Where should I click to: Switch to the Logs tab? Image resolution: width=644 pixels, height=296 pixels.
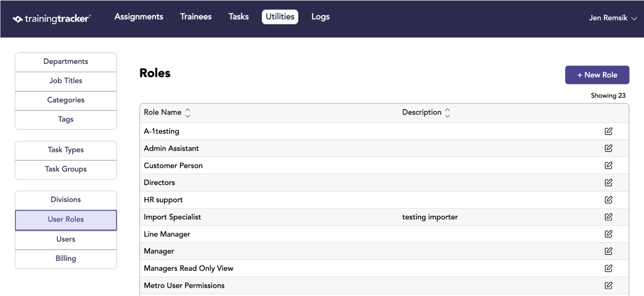(320, 17)
